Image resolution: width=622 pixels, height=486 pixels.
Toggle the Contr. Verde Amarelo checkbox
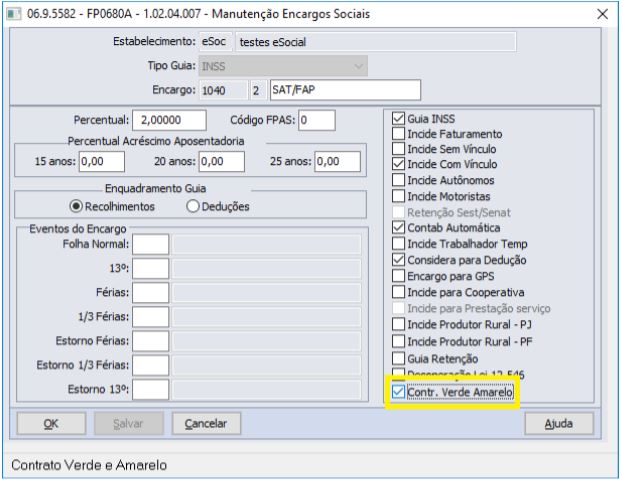(398, 392)
